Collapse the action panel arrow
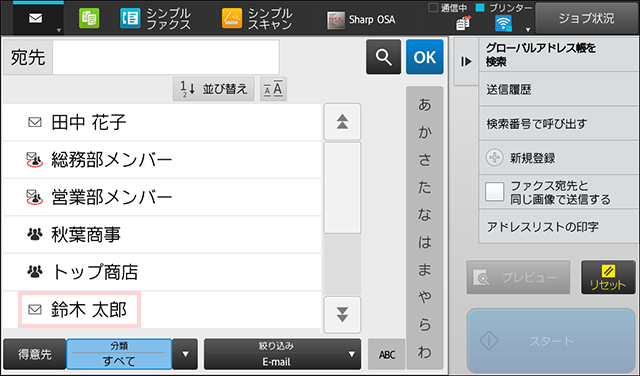Viewport: 640px width, 376px height. pyautogui.click(x=466, y=62)
